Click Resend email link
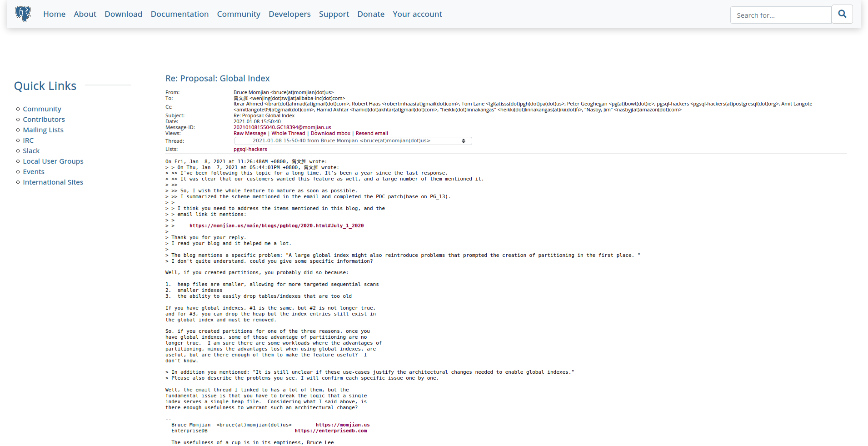This screenshot has width=868, height=446. pyautogui.click(x=372, y=133)
